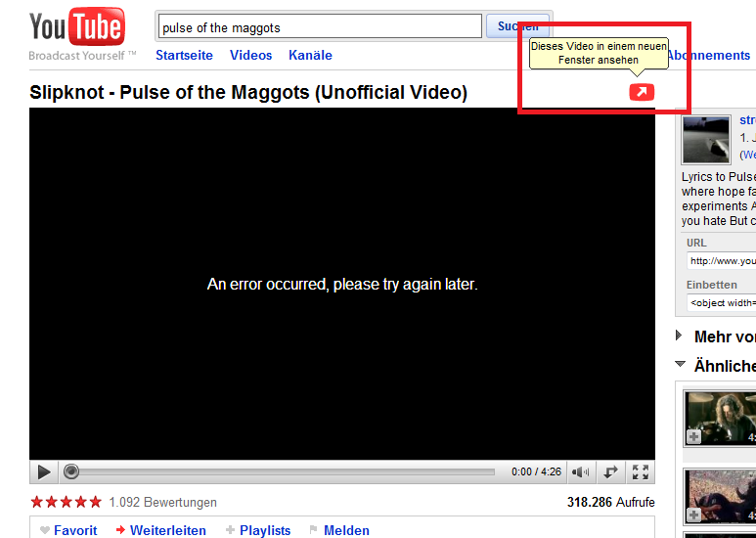Click the Weiterleiten share link
The width and height of the screenshot is (756, 538).
(x=168, y=530)
